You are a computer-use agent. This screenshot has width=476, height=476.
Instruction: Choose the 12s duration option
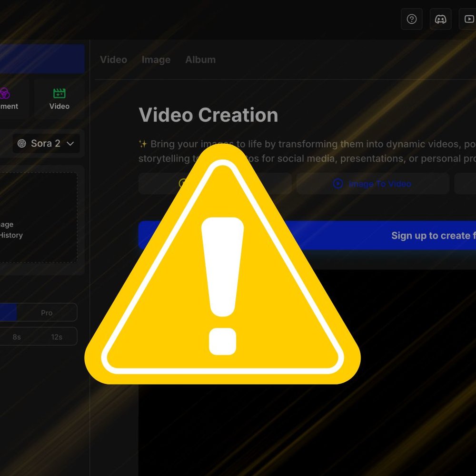click(x=57, y=337)
